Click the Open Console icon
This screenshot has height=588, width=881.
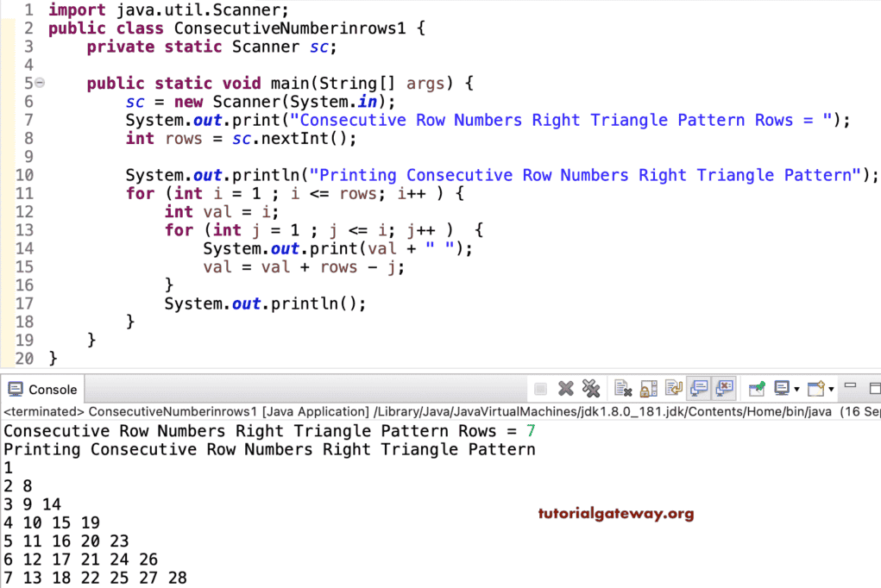pyautogui.click(x=816, y=388)
